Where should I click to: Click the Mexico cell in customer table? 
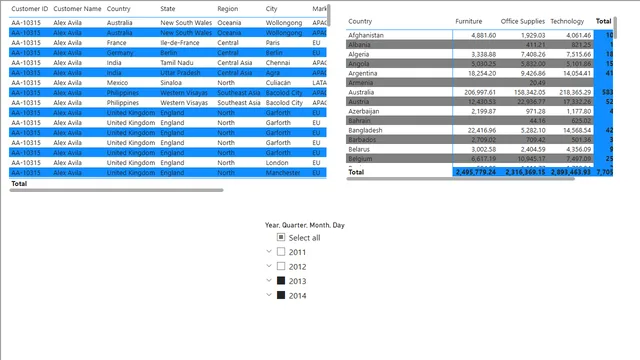pos(117,82)
